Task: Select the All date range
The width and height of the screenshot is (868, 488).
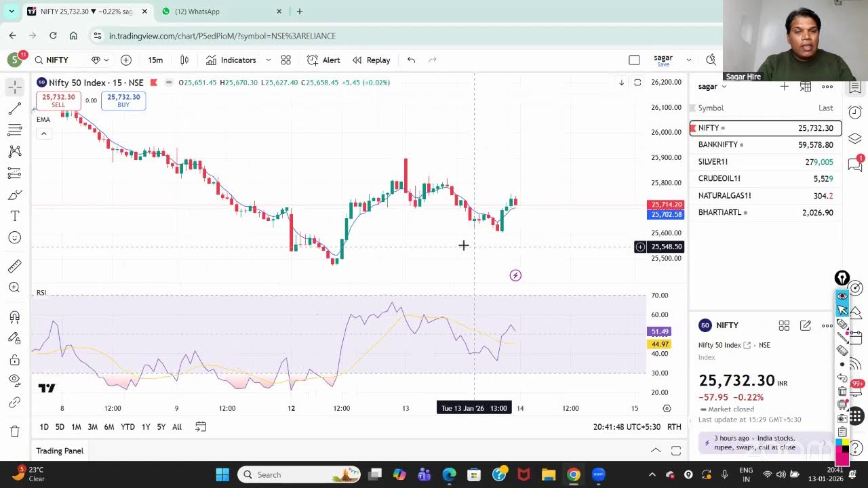Action: (x=177, y=426)
